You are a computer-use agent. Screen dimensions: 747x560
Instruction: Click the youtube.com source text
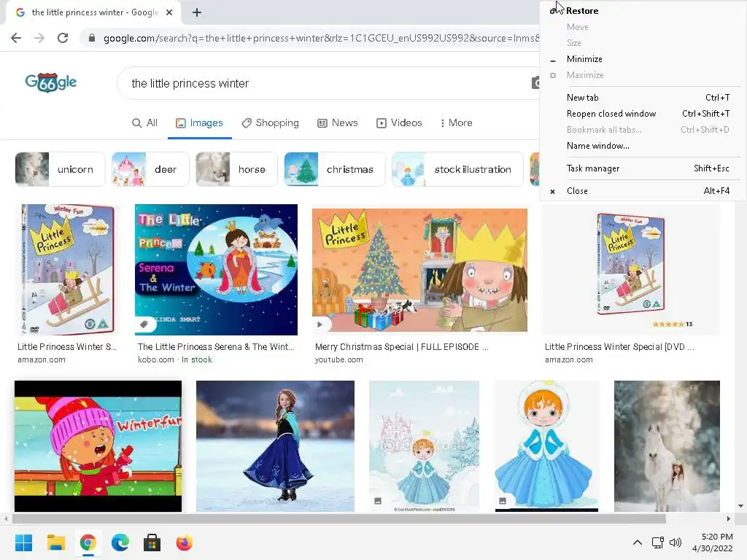point(338,359)
